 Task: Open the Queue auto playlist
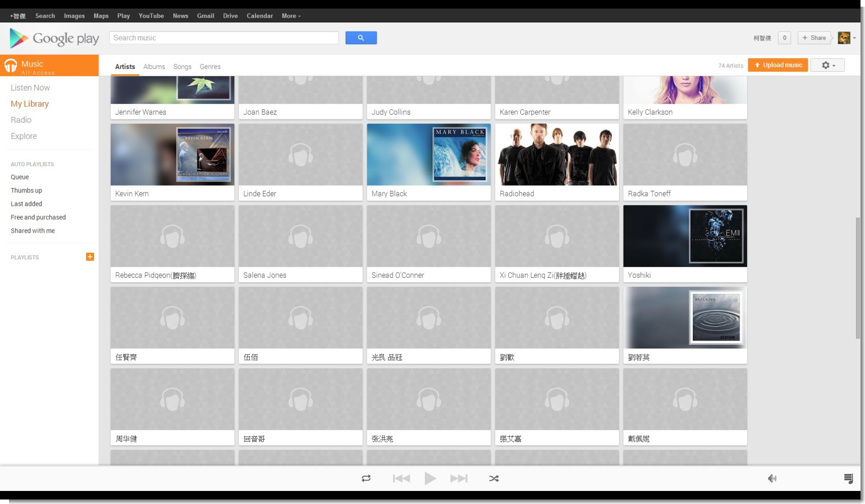tap(20, 177)
